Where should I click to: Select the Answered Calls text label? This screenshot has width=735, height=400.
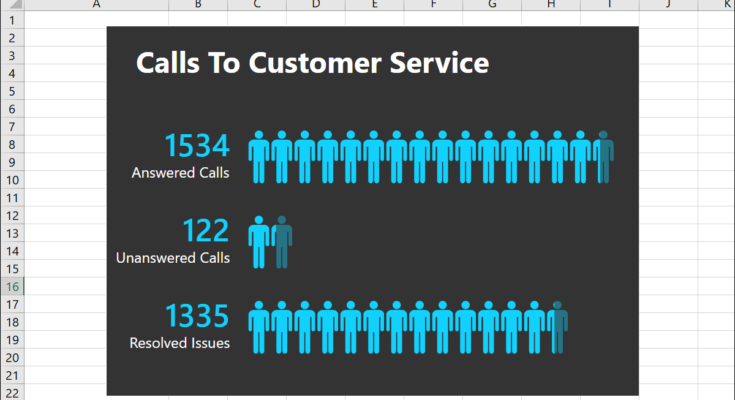(180, 173)
